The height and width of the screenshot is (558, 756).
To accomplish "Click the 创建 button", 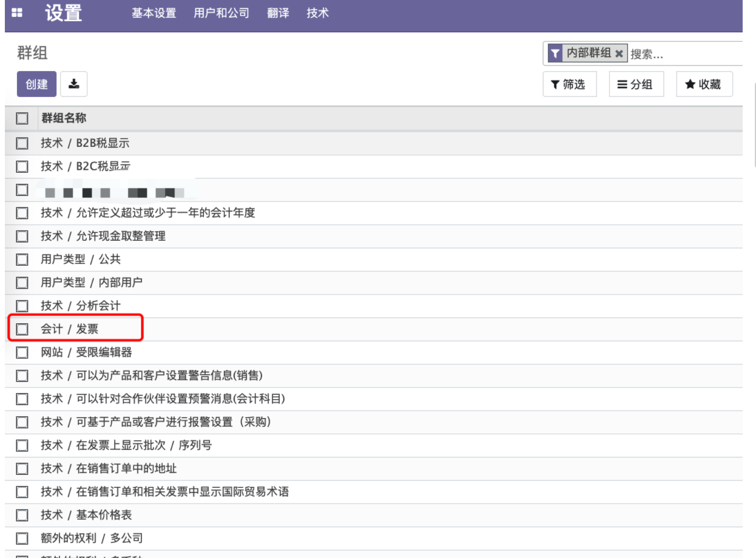I will [36, 84].
